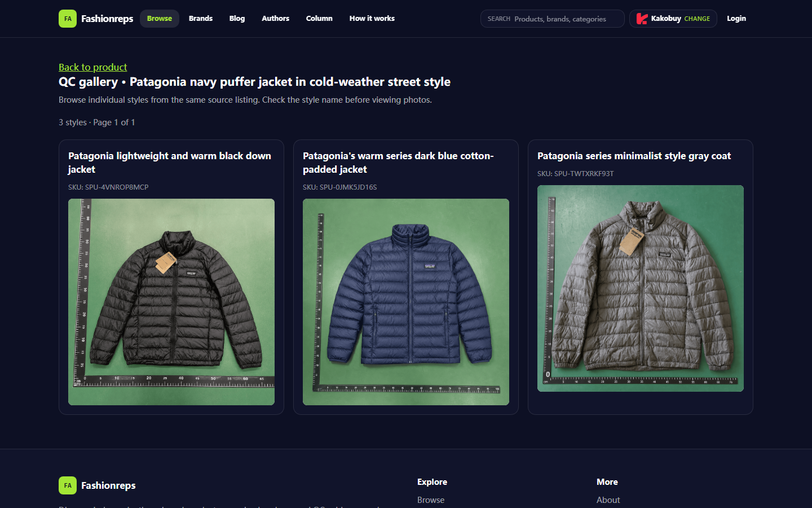Image resolution: width=812 pixels, height=508 pixels.
Task: Click SKU text SPU-4VNROP8MCP
Action: 108,187
